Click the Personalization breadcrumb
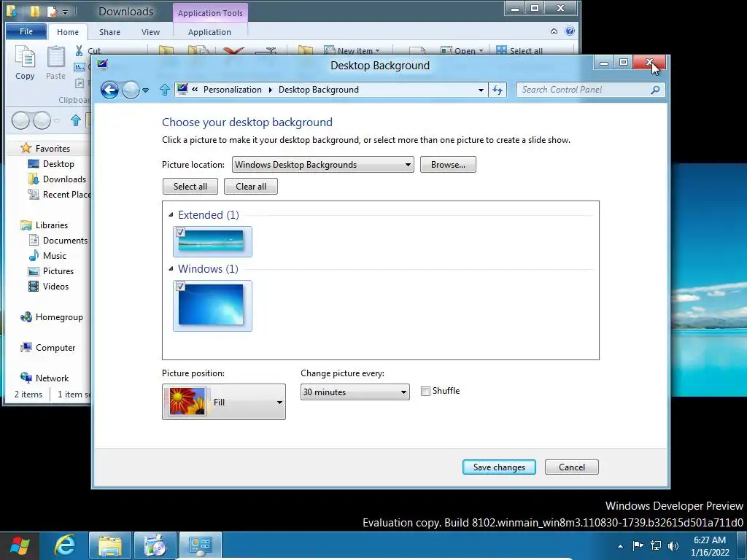 233,90
